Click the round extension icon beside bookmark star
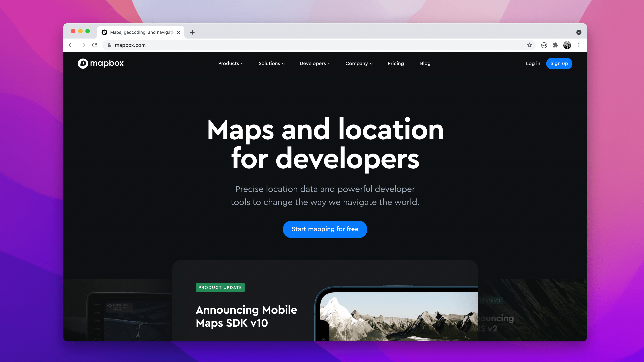 click(544, 45)
